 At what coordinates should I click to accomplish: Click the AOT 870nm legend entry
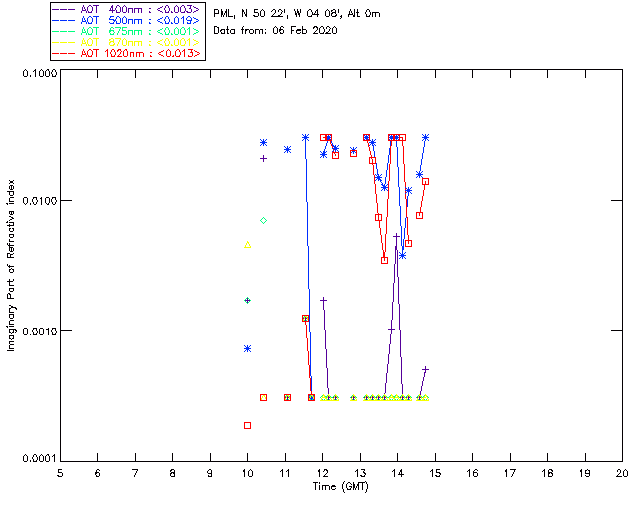tap(126, 42)
